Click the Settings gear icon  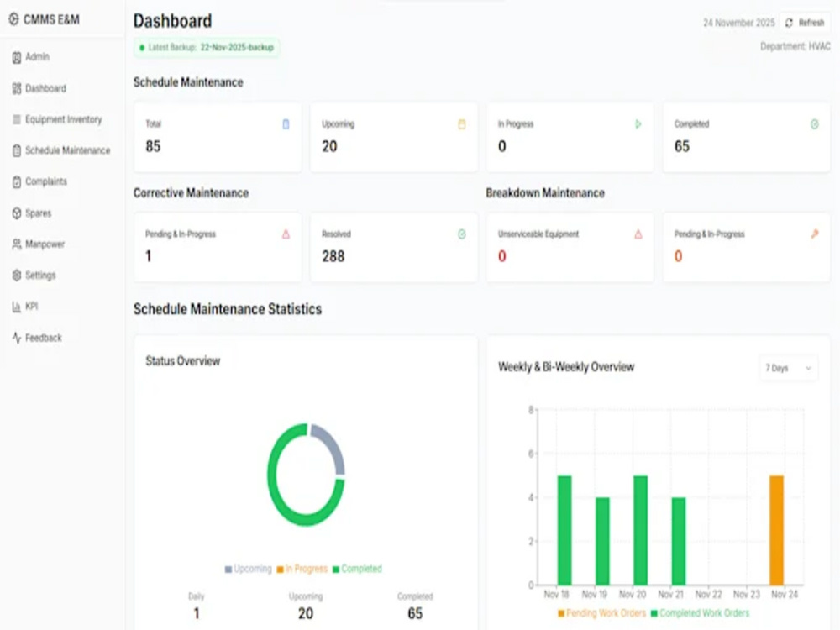17,276
